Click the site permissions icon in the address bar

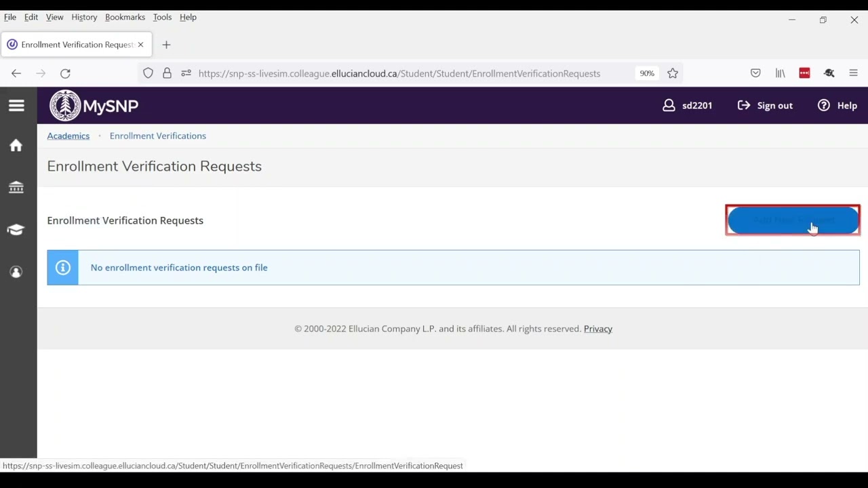point(186,73)
